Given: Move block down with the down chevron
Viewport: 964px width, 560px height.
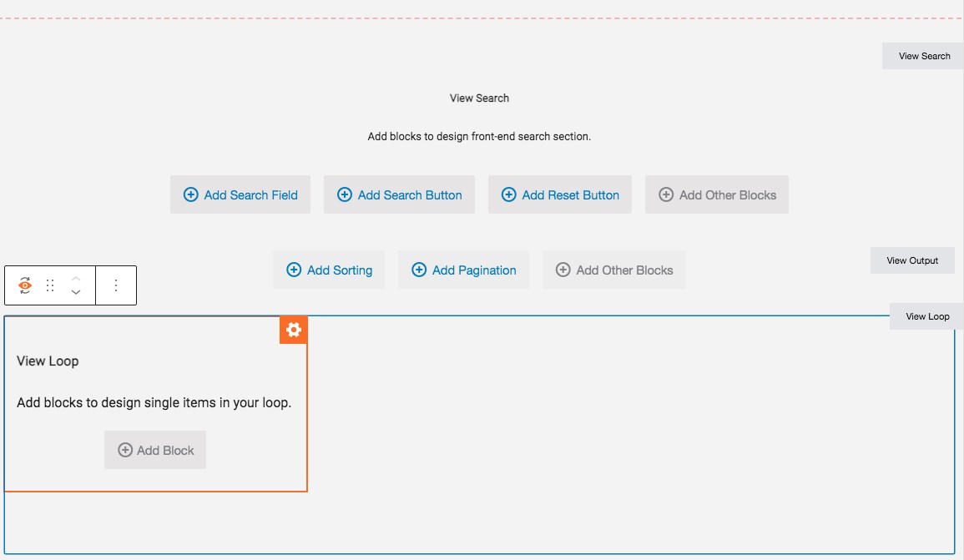Looking at the screenshot, I should [x=76, y=293].
